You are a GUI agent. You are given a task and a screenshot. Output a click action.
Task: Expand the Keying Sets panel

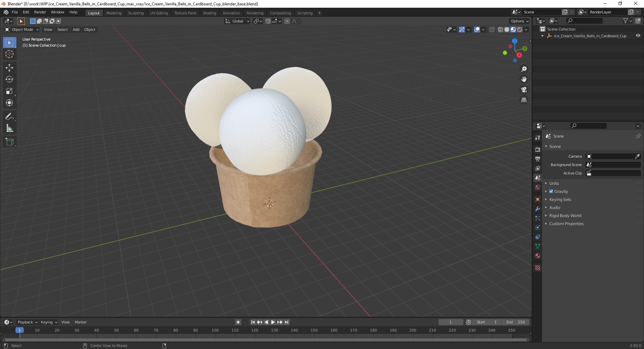tap(560, 199)
